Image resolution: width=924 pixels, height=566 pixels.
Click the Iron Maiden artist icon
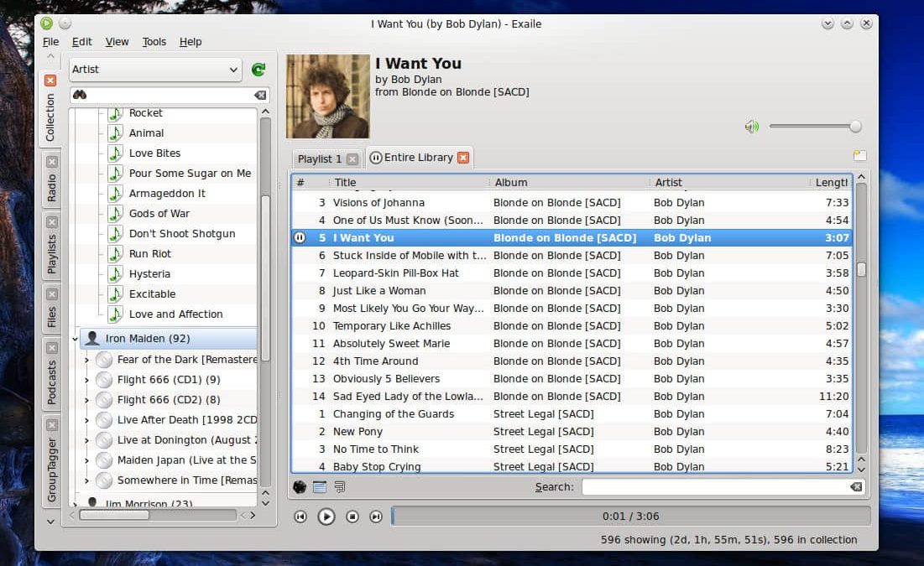92,338
